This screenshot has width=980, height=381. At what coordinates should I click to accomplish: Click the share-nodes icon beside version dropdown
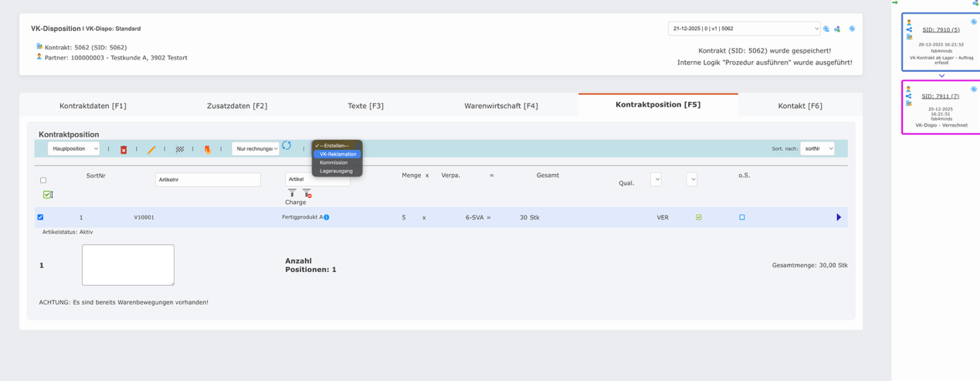[x=837, y=29]
